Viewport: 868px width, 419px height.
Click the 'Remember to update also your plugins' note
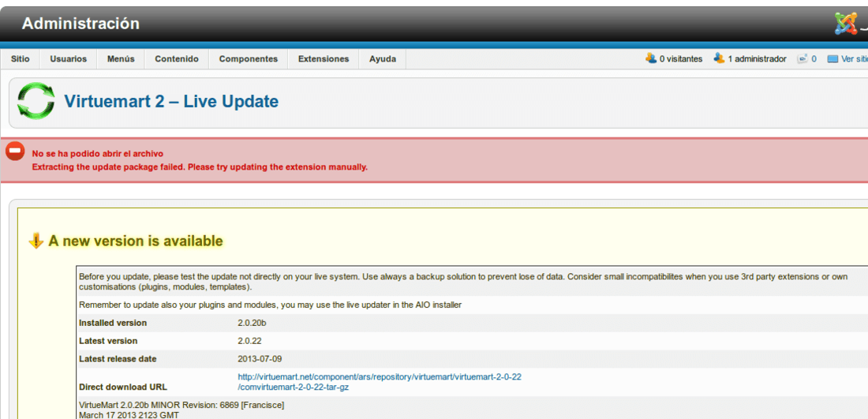pos(270,305)
